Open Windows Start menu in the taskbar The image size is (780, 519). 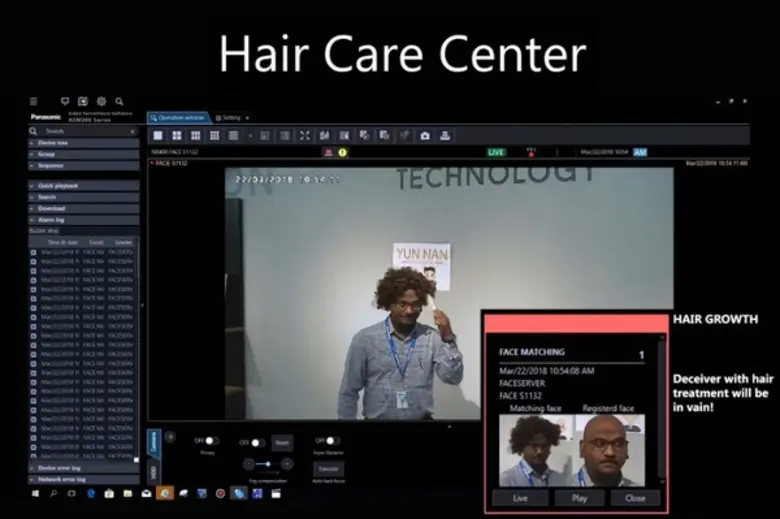tap(34, 493)
